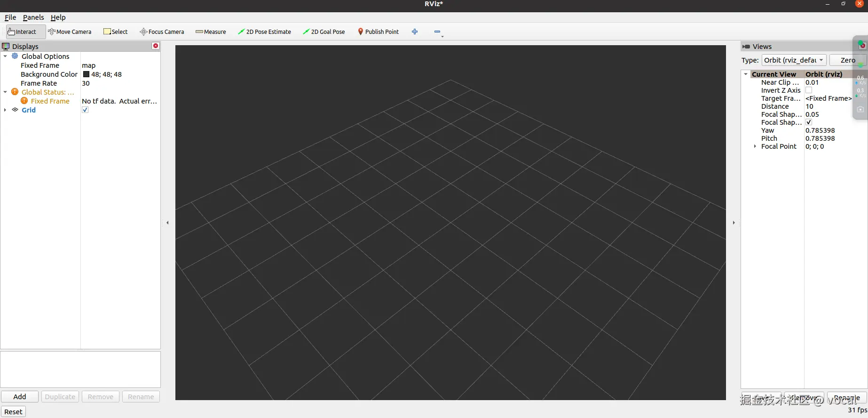Image resolution: width=868 pixels, height=418 pixels.
Task: Pick the Measure tool
Action: pos(211,32)
